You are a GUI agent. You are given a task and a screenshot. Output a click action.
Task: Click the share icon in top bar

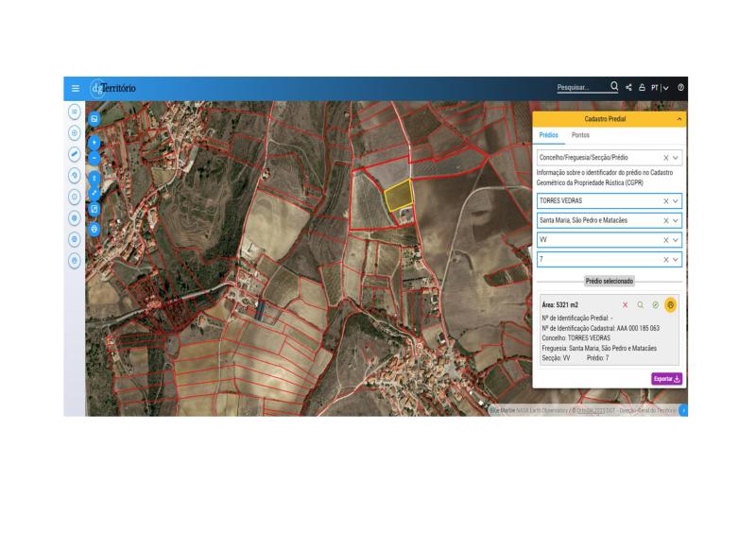(x=629, y=88)
